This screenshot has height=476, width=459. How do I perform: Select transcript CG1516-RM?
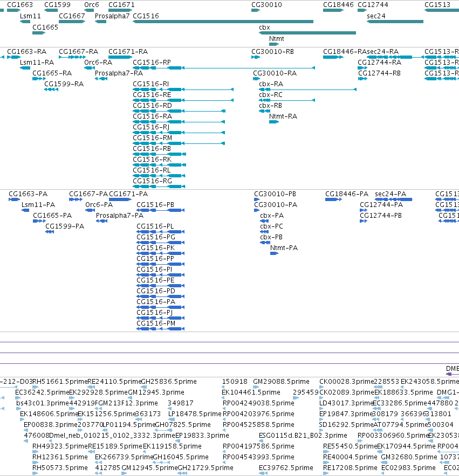179,143
